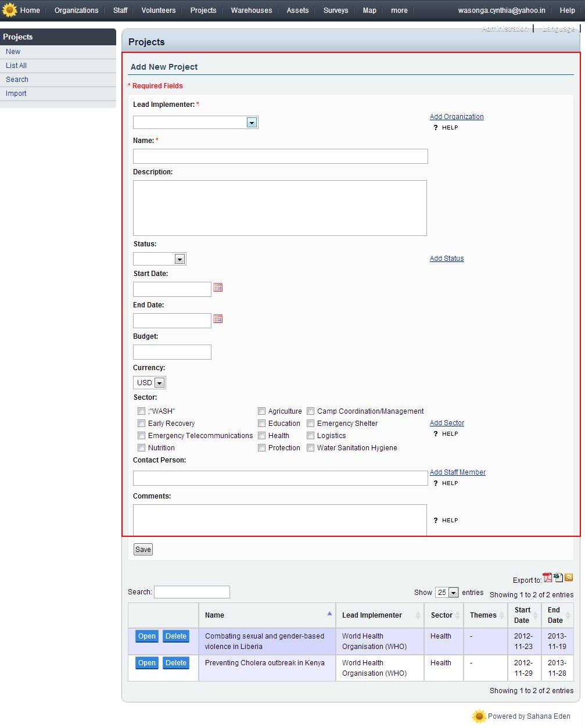585x728 pixels.
Task: Click the Start Date calendar icon
Action: pyautogui.click(x=218, y=288)
